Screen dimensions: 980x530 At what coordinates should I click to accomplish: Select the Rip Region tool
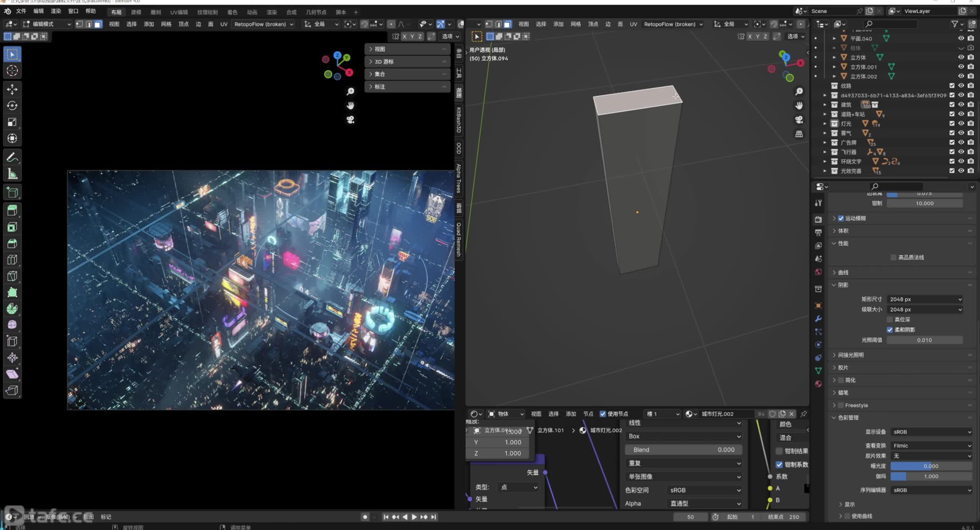click(x=12, y=390)
